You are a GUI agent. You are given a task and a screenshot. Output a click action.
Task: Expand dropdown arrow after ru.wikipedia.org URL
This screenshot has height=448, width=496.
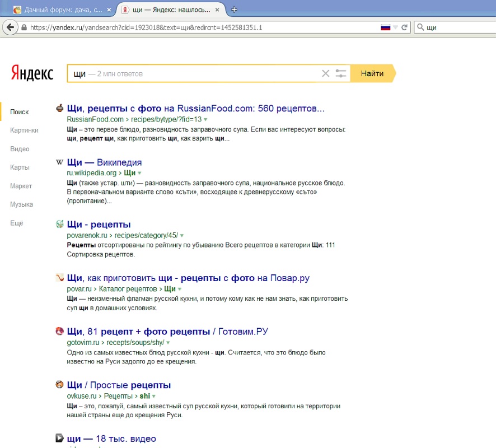pos(139,173)
